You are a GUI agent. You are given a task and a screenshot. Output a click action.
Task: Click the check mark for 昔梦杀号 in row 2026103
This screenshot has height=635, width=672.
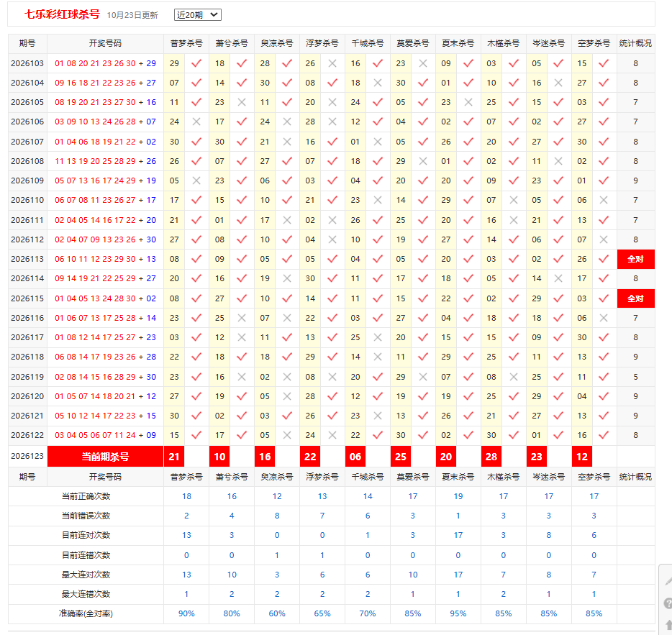pyautogui.click(x=196, y=63)
